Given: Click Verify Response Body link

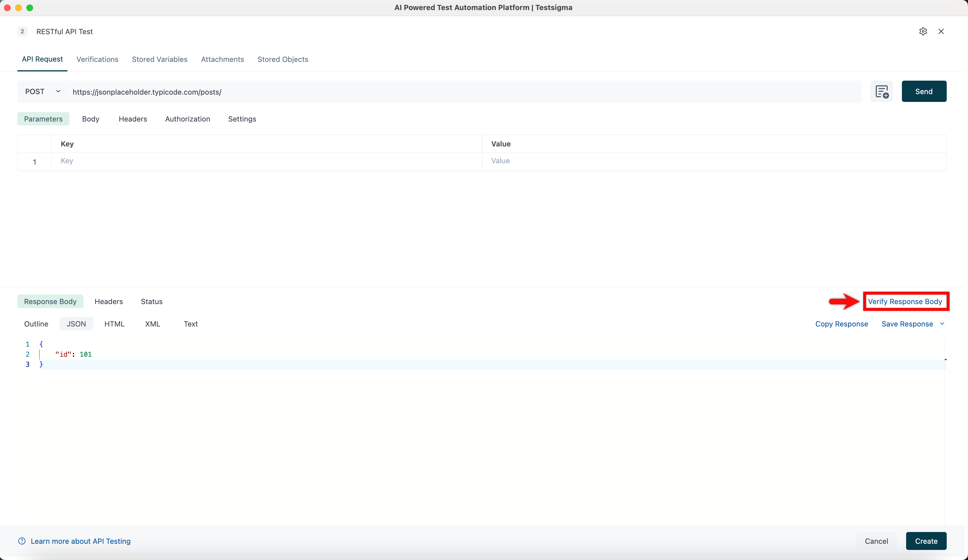Looking at the screenshot, I should [905, 302].
